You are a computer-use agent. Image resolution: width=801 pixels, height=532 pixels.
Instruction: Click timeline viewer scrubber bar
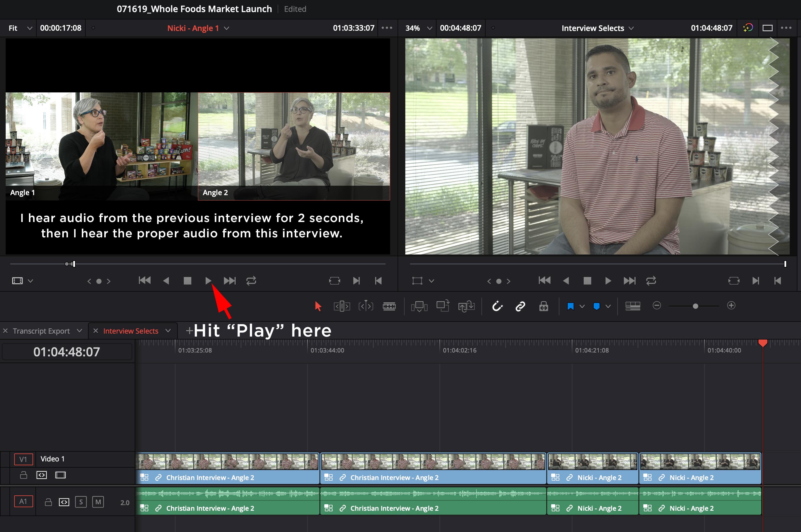tap(598, 264)
